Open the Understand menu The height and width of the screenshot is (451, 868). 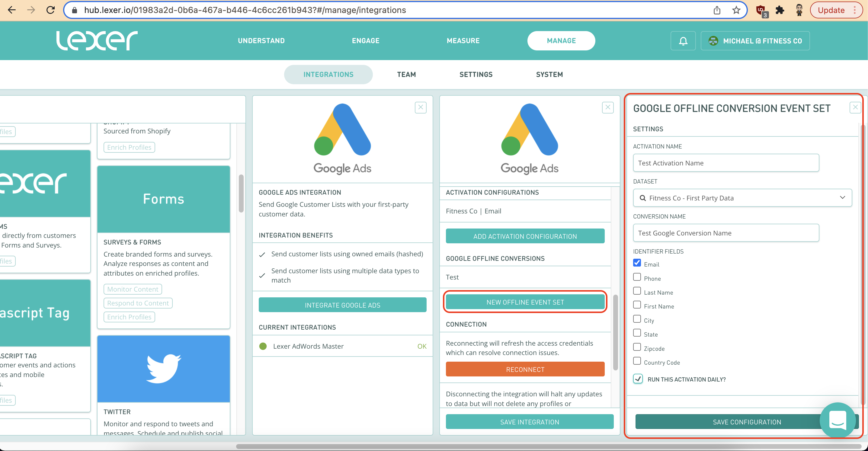click(261, 41)
